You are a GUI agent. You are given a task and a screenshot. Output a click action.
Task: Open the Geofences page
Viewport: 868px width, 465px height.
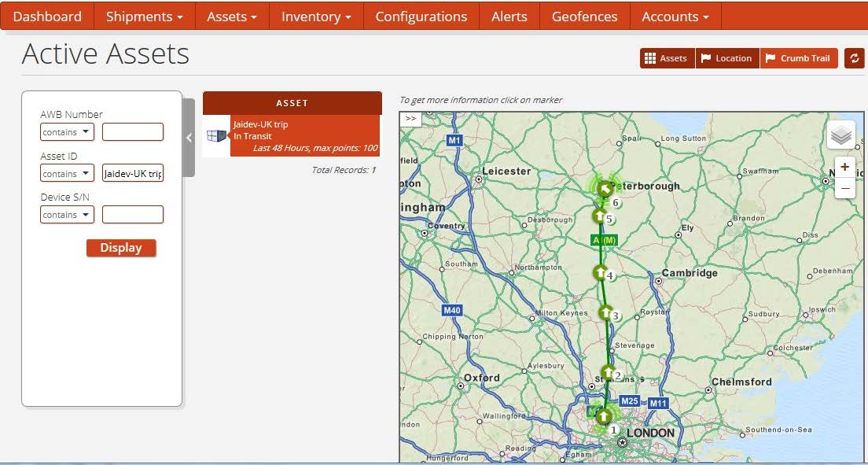click(x=585, y=17)
